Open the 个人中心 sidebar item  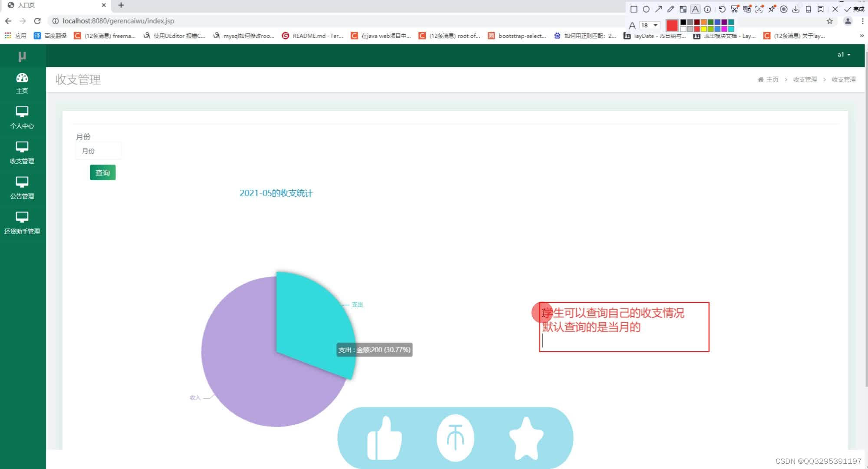[22, 118]
